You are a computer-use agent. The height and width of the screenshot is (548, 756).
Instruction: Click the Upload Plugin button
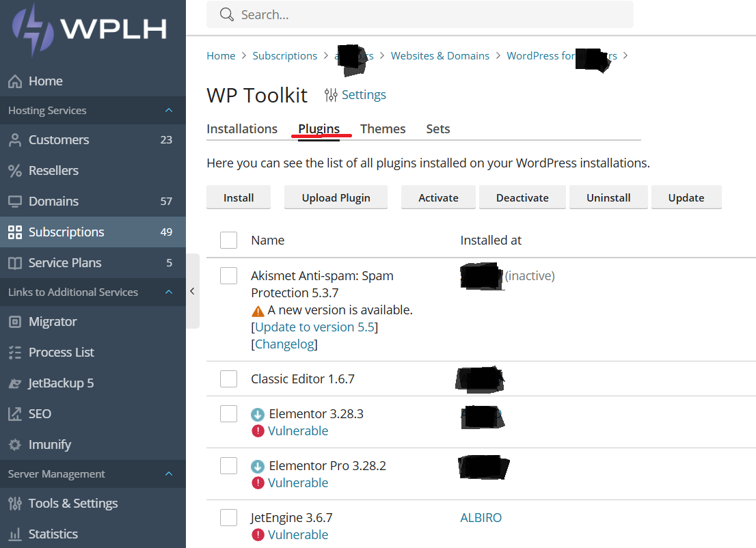coord(336,197)
